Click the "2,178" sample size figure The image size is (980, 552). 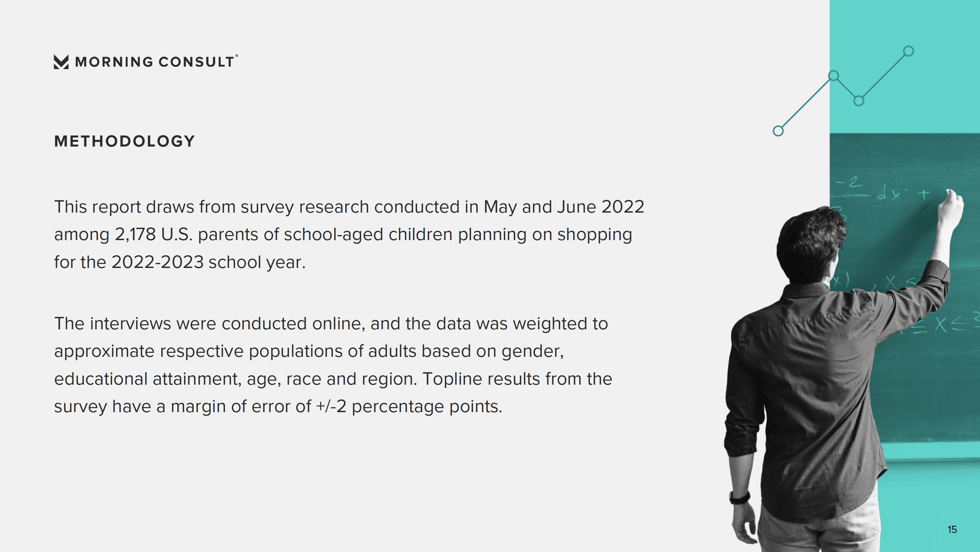[135, 234]
